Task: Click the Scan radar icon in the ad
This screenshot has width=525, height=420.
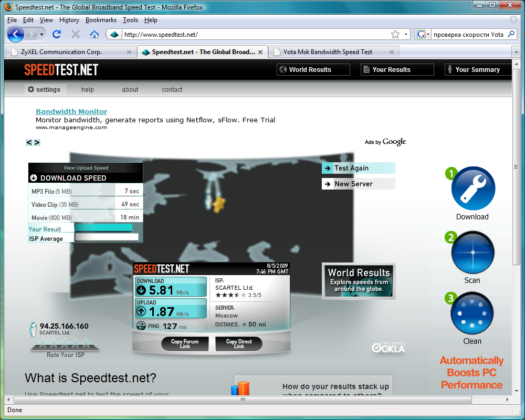Action: pyautogui.click(x=473, y=252)
